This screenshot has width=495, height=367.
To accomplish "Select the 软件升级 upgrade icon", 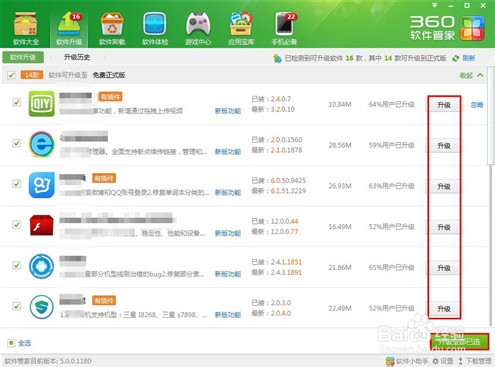I will click(x=69, y=29).
